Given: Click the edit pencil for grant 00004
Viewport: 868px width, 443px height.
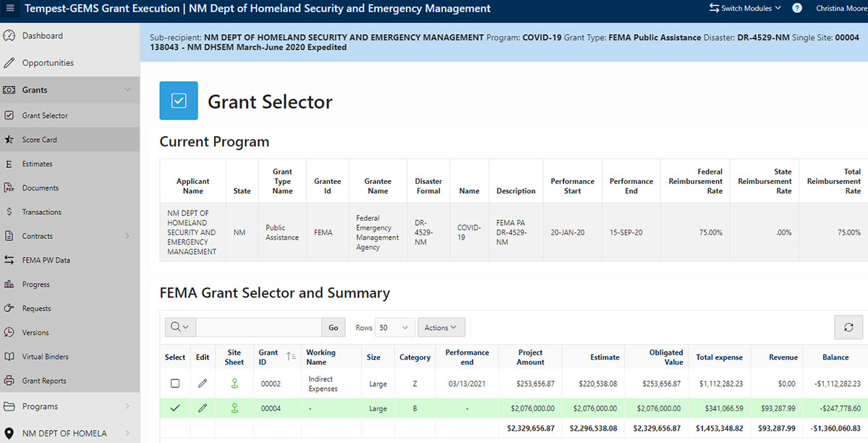Looking at the screenshot, I should [202, 408].
